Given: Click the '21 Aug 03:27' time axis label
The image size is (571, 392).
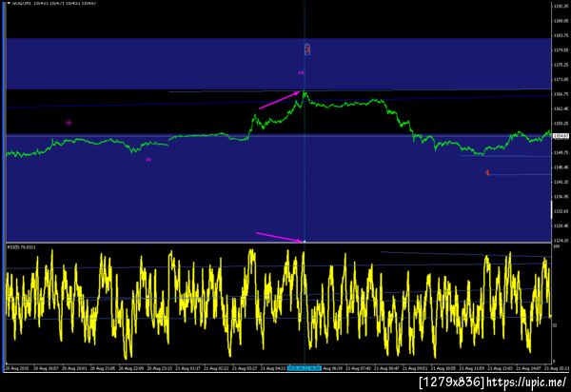Looking at the screenshot, I should click(x=245, y=368).
